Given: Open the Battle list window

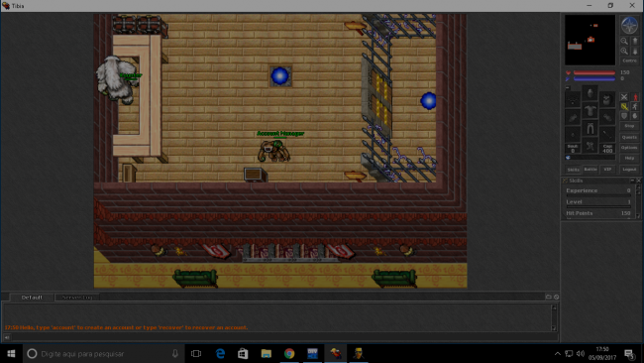Looking at the screenshot, I should [590, 170].
